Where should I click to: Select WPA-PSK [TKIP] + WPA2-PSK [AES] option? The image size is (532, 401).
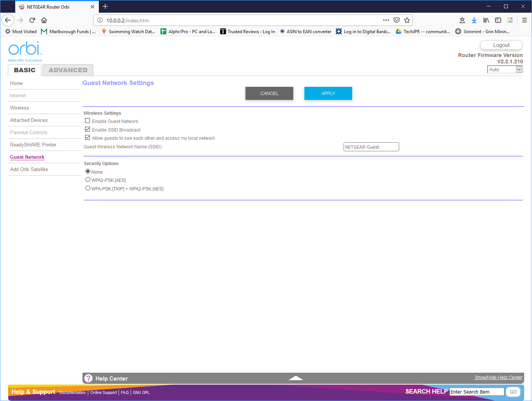88,188
